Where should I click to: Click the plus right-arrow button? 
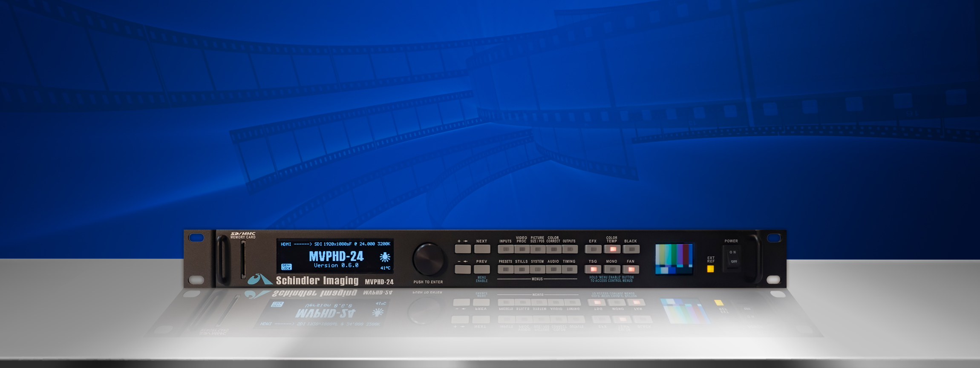463,249
